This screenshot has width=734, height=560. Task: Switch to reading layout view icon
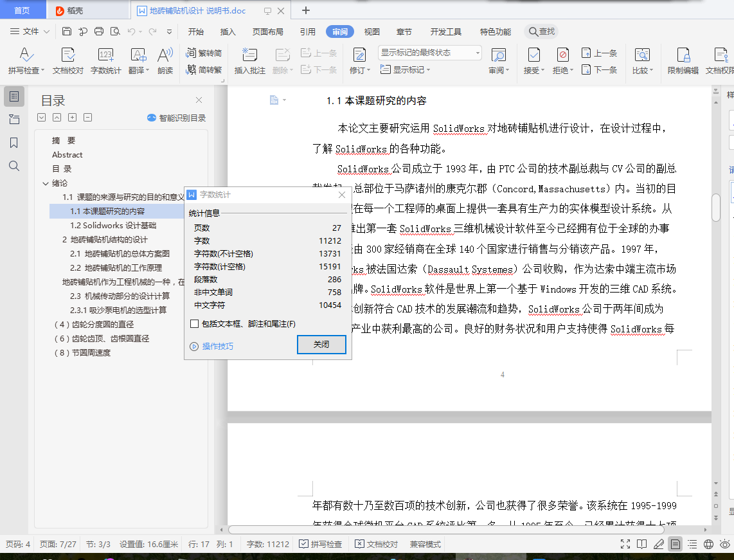pos(642,544)
